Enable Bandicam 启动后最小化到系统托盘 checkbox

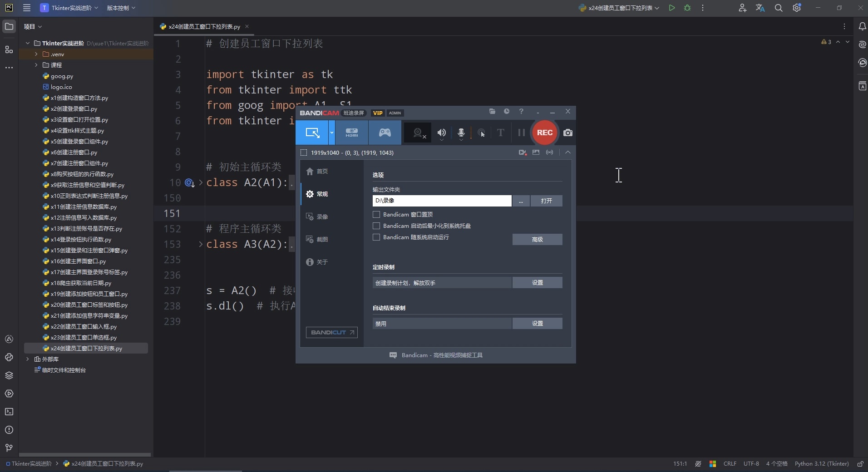point(376,226)
